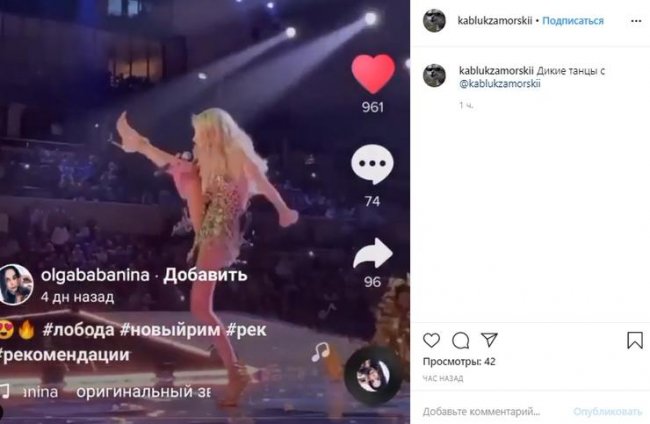Like the post with Instagram heart icon
Image resolution: width=650 pixels, height=424 pixels.
432,340
